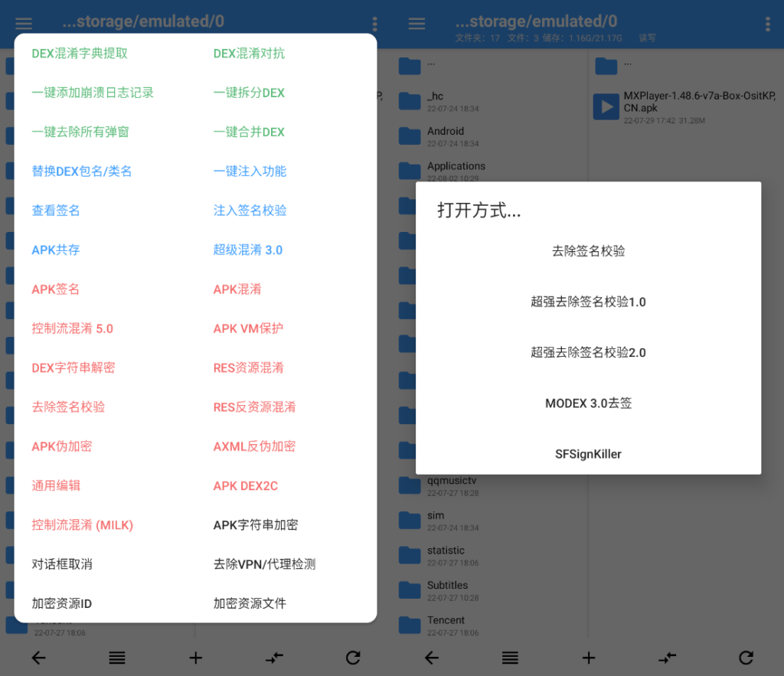Choose 超强去除签名校验2.0
The height and width of the screenshot is (676, 784).
tap(588, 352)
